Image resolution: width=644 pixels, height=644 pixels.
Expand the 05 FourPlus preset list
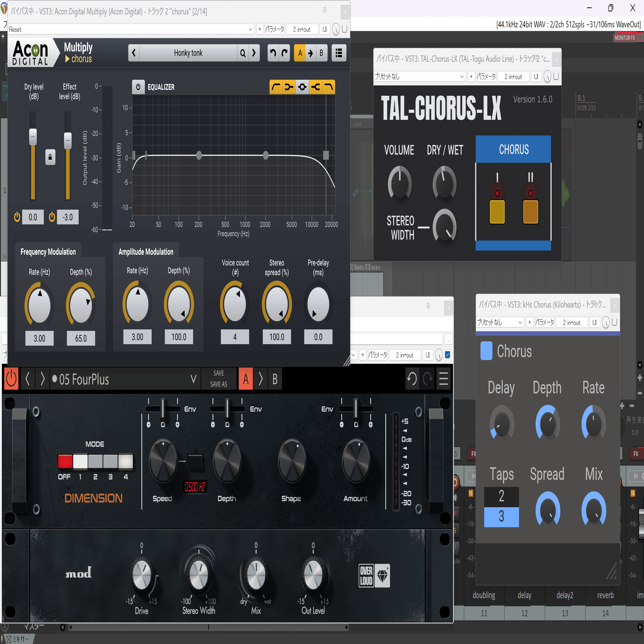tap(193, 379)
